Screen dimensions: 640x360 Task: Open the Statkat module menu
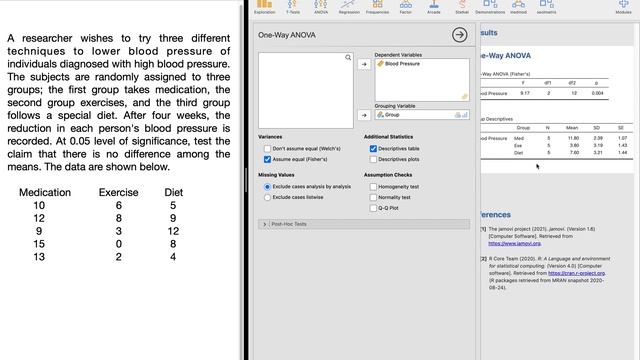462,7
